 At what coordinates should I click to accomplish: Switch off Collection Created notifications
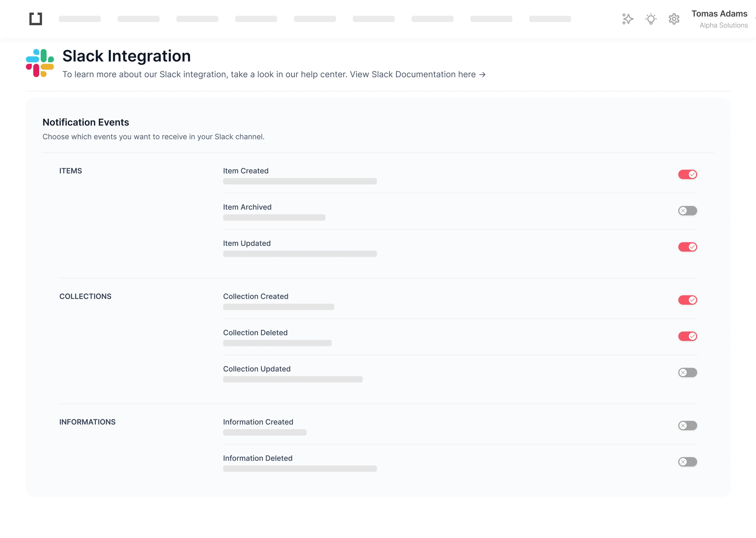687,300
